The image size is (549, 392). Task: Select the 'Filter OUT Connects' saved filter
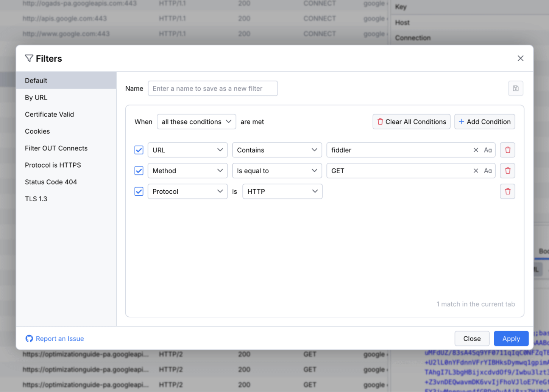56,148
